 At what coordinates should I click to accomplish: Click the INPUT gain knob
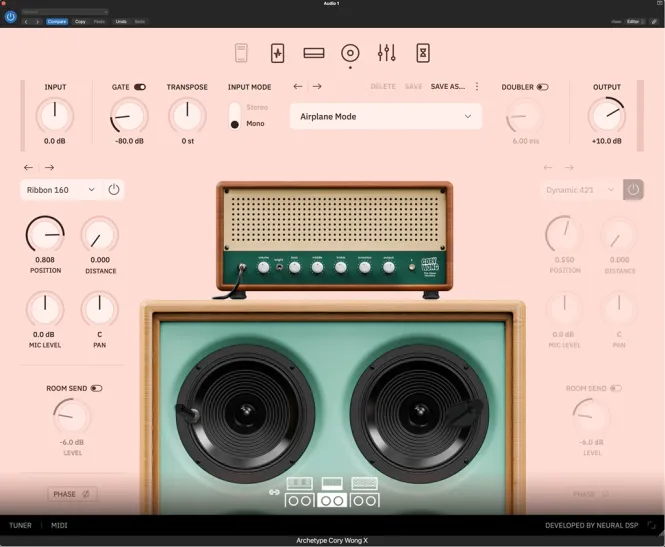coord(55,115)
